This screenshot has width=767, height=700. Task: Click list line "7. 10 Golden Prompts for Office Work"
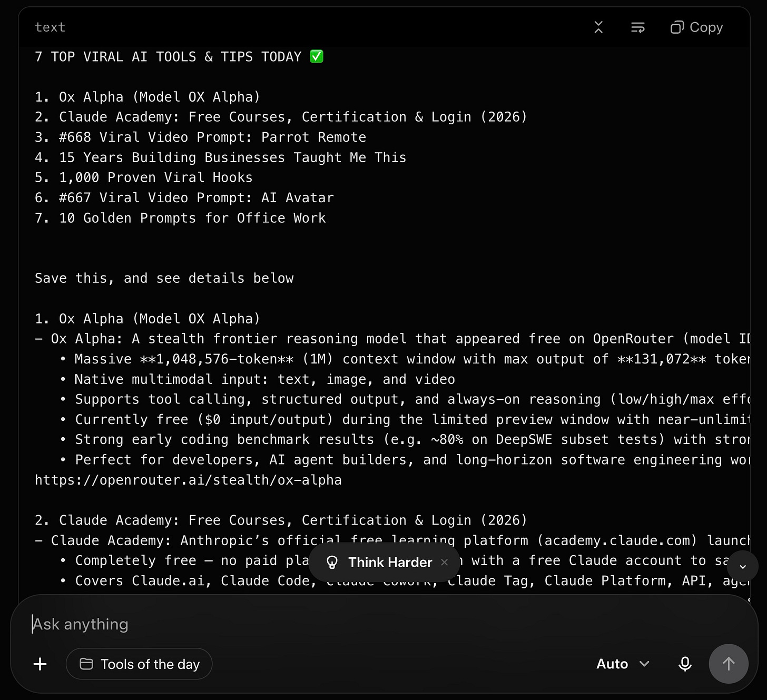[x=180, y=218]
